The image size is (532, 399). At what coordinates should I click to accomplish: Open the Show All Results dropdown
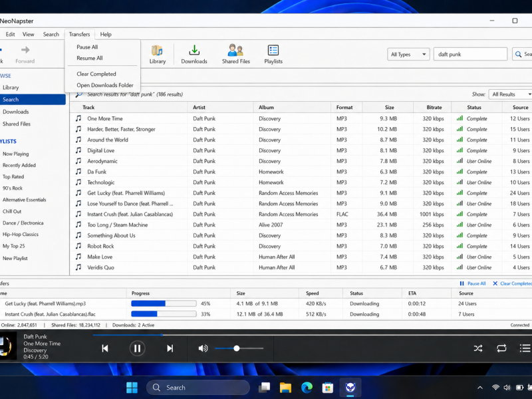pos(510,94)
